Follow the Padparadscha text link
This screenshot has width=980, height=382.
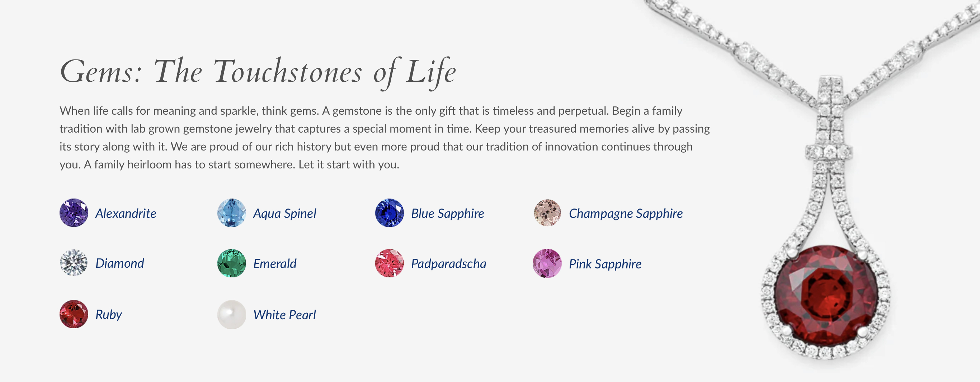pyautogui.click(x=448, y=264)
